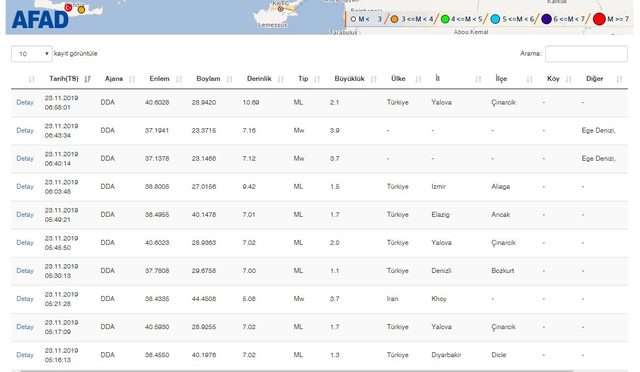Sort table by Derinlik column icon

(280, 79)
